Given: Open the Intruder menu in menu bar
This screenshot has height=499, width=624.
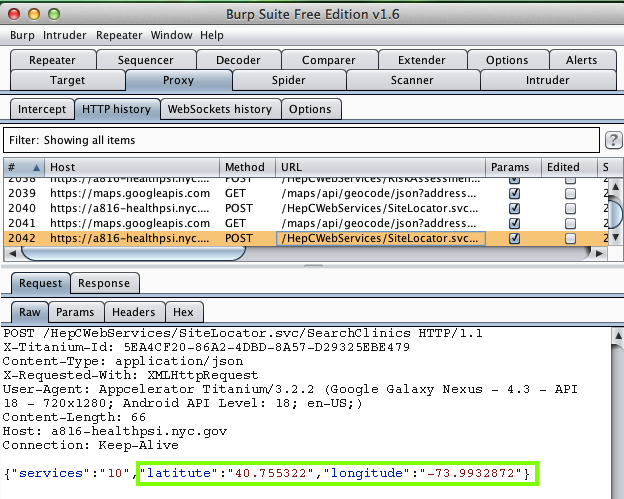Looking at the screenshot, I should (x=64, y=35).
